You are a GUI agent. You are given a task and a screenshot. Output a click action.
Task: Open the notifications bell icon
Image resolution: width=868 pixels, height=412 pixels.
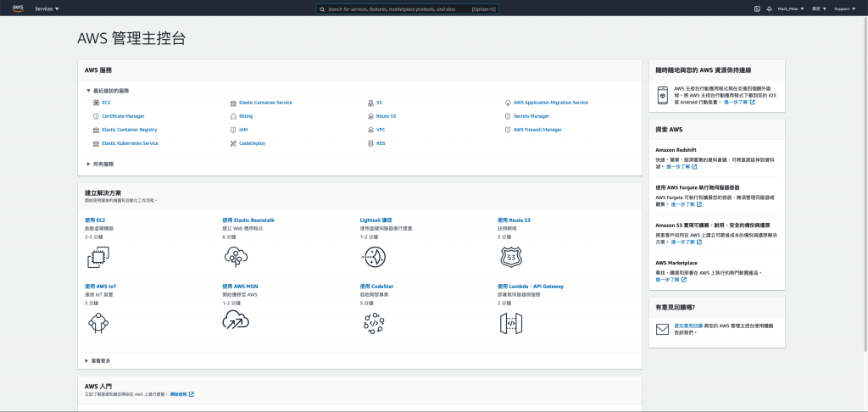(769, 8)
